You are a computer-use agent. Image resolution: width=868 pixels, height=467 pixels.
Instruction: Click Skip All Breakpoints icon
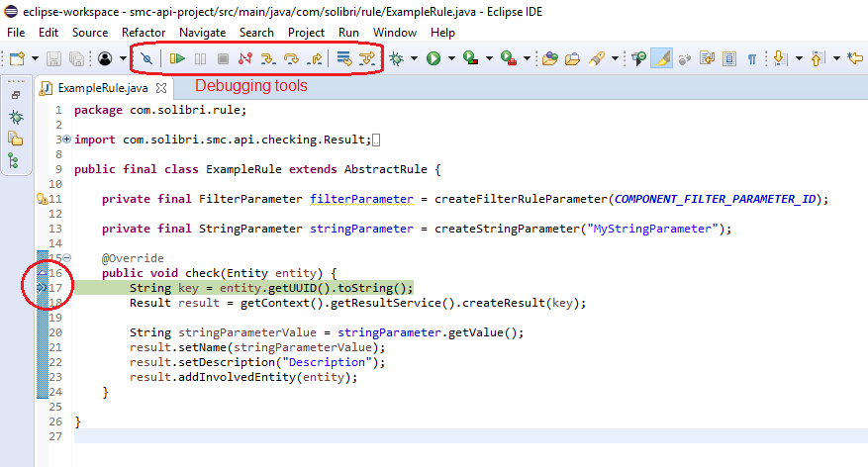(x=146, y=59)
